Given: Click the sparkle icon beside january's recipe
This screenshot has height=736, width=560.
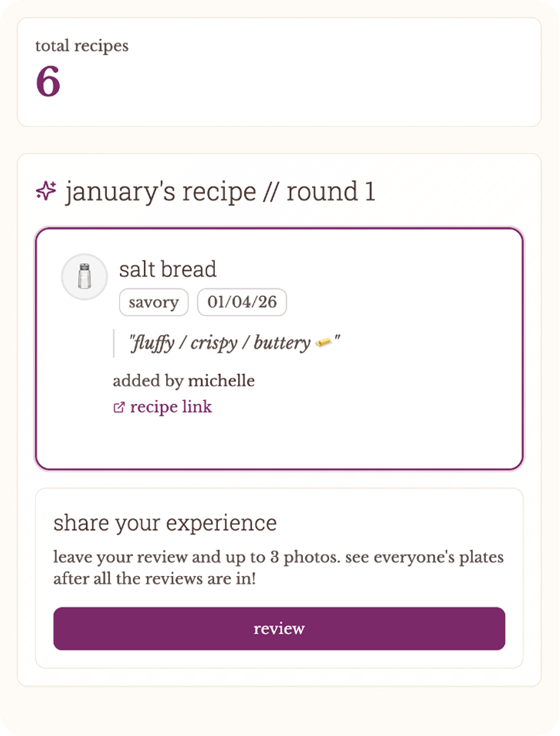Looking at the screenshot, I should [x=47, y=191].
